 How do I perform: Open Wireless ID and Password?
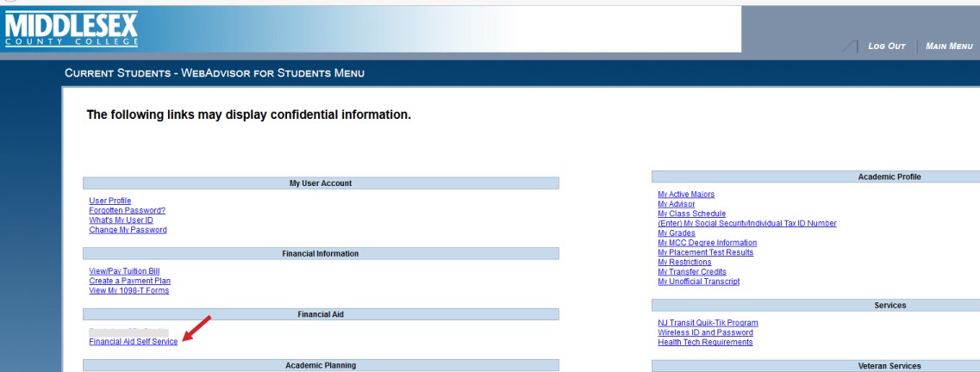tap(705, 332)
